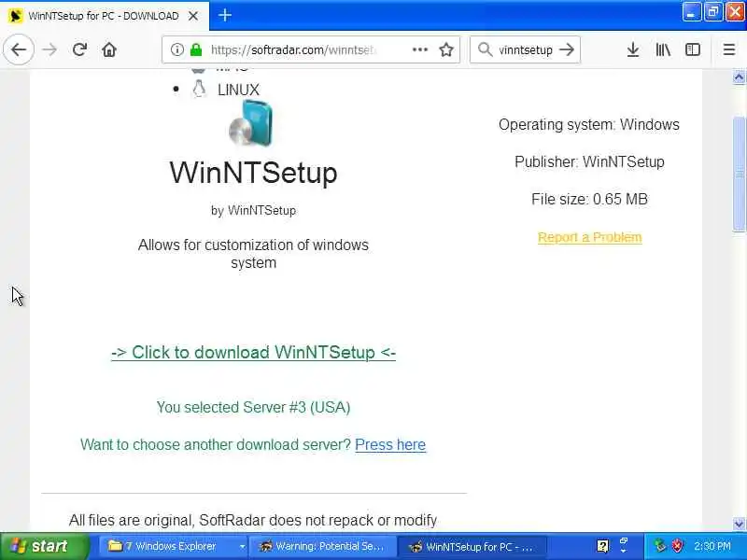Show site information icon in address bar
This screenshot has width=747, height=560.
click(x=176, y=49)
